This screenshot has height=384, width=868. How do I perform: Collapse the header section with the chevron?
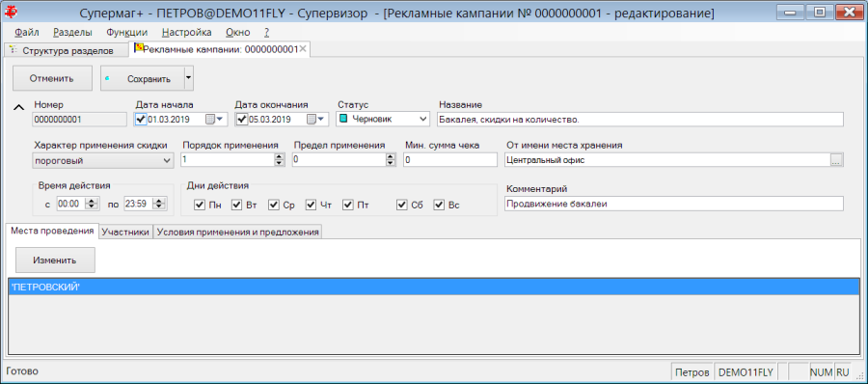point(19,107)
